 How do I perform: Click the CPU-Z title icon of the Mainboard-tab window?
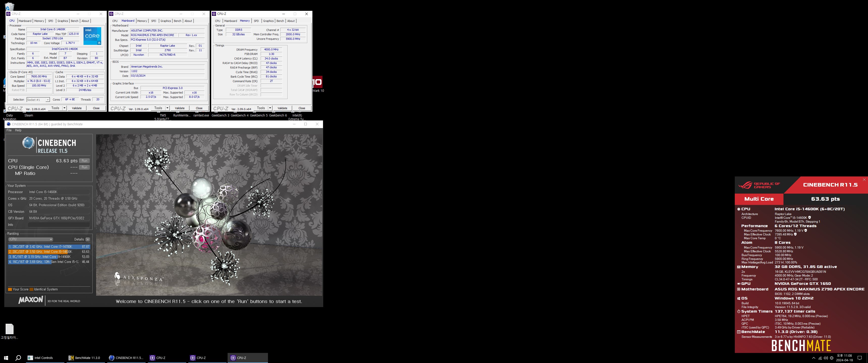click(x=111, y=14)
